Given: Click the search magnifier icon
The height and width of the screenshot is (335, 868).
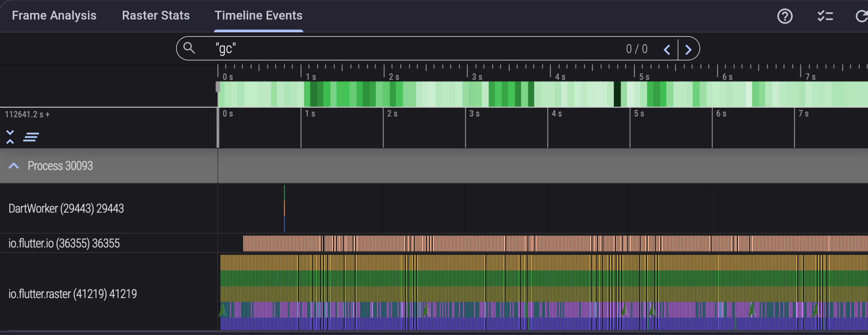Looking at the screenshot, I should (x=189, y=48).
